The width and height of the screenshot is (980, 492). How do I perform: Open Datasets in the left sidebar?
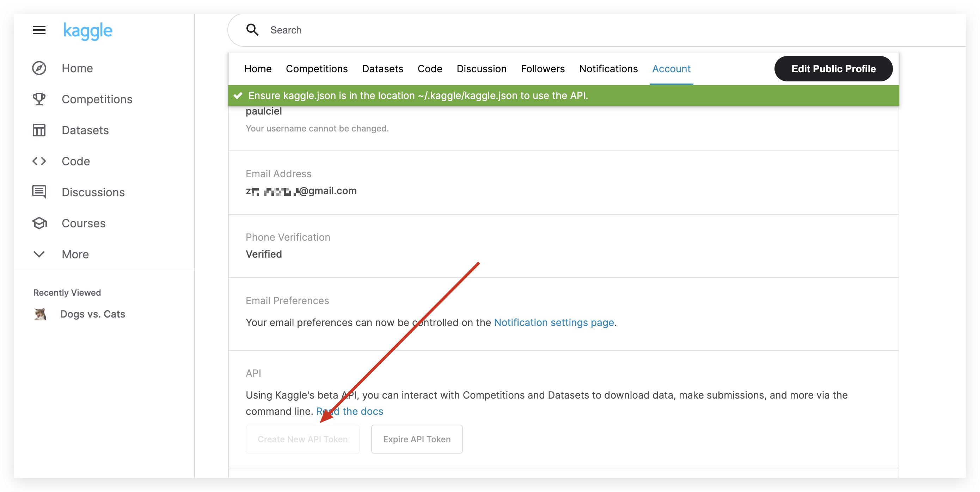85,130
